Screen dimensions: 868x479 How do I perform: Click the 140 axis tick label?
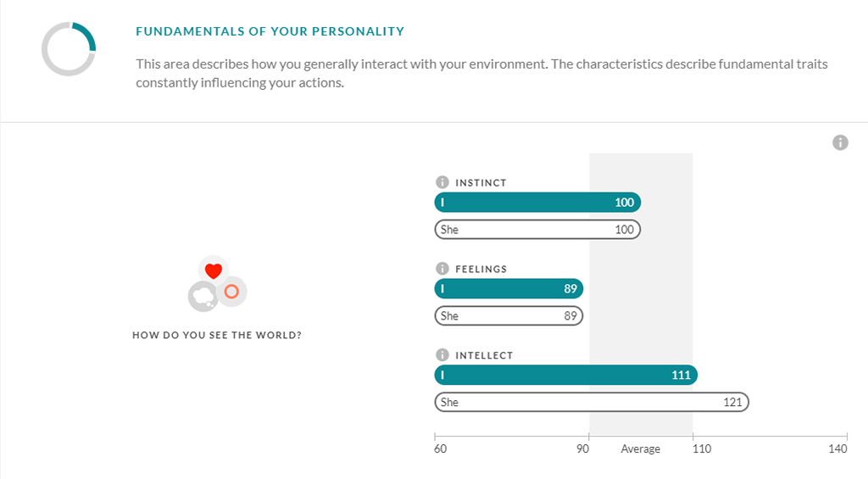click(x=837, y=448)
